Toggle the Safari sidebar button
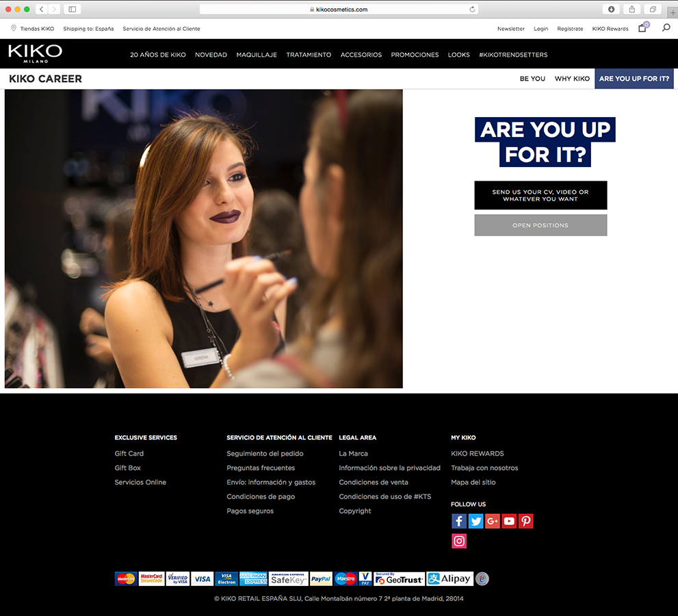This screenshot has width=678, height=616. click(73, 9)
